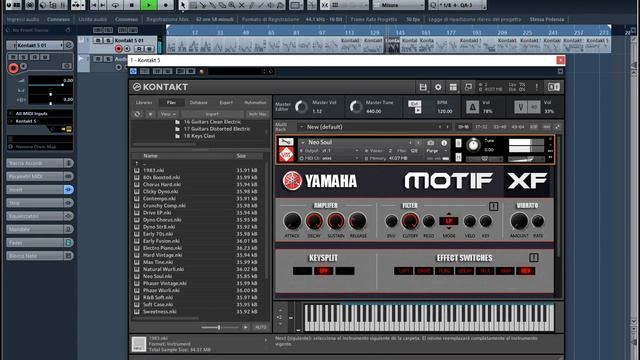
Task: Click the Record button in Cubase transport
Action: pos(166,5)
